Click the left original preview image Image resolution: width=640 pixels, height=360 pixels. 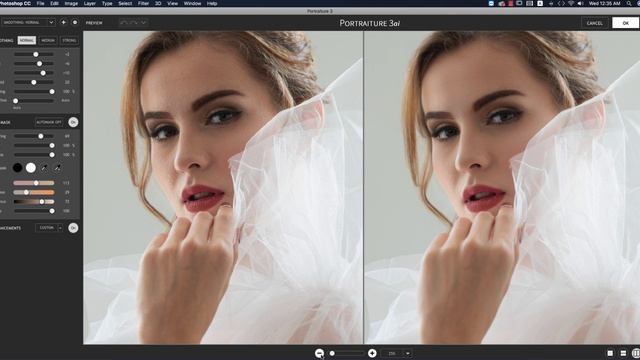coord(223,188)
